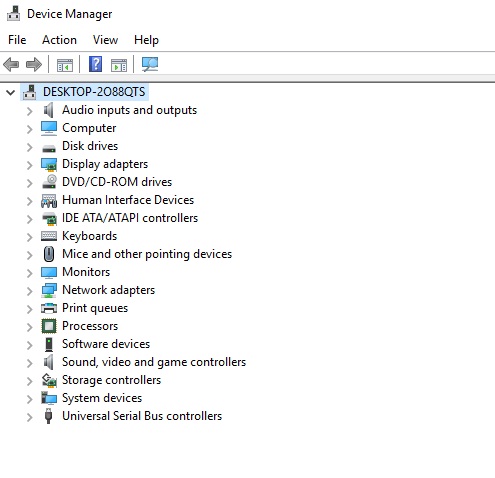Click the blue screen icon beside Monitors
This screenshot has width=495, height=478.
point(49,272)
